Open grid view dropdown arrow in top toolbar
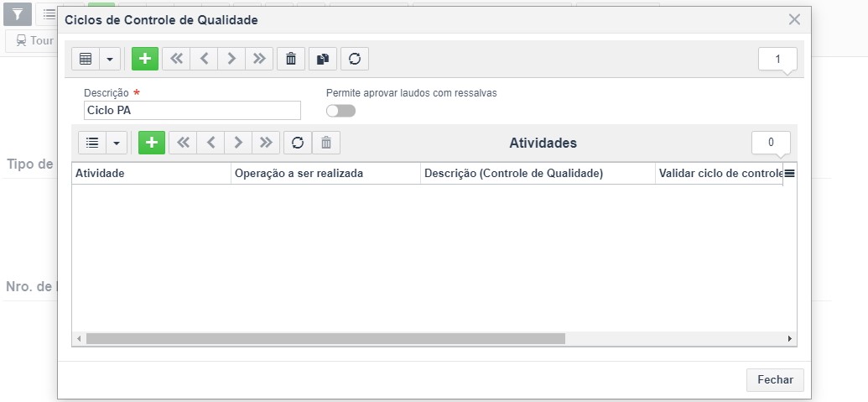Screen dimensions: 868x402 click(110, 59)
